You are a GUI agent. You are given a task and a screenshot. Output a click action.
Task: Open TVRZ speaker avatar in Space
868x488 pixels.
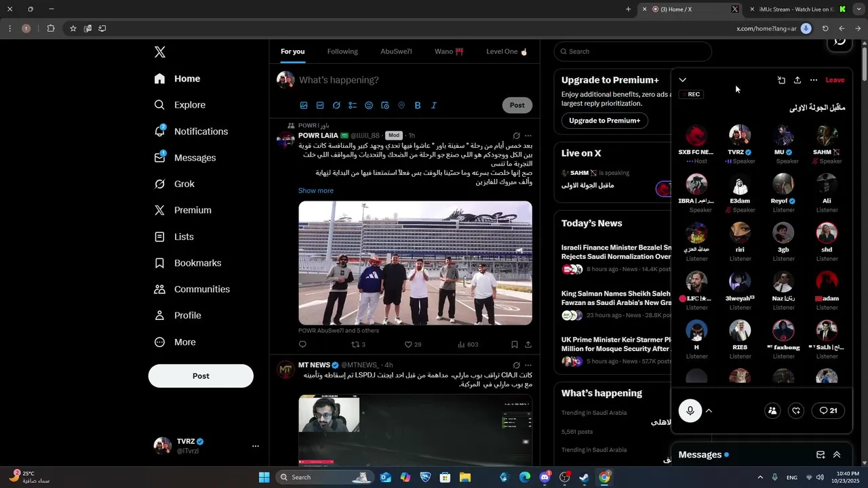point(740,136)
